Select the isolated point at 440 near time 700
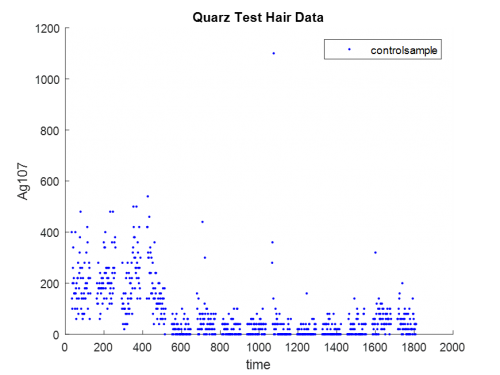Viewport: 500px width, 375px height. 202,222
